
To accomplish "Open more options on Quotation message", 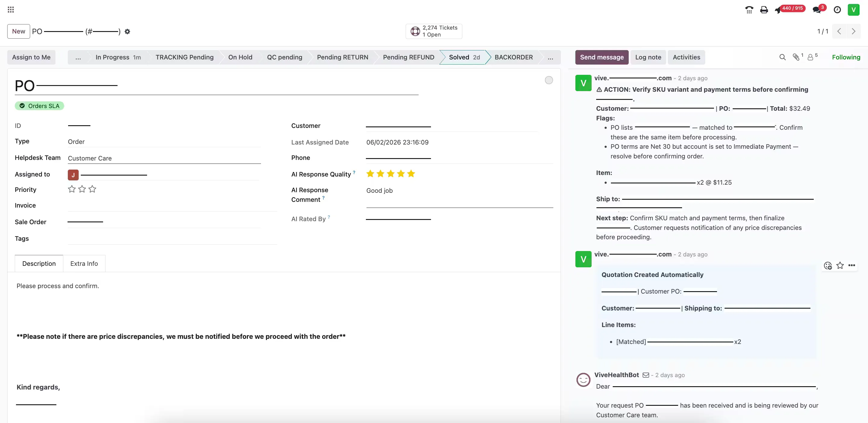I will pyautogui.click(x=851, y=266).
